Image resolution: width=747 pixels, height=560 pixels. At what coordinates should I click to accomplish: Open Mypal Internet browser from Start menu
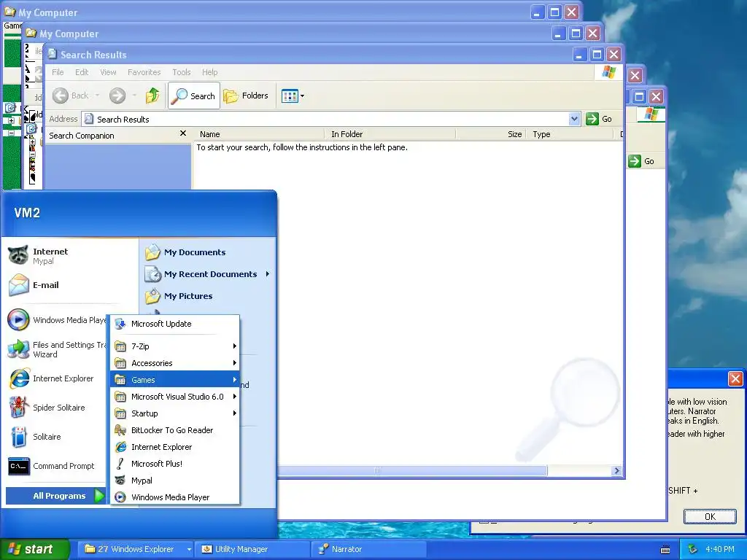pyautogui.click(x=38, y=256)
